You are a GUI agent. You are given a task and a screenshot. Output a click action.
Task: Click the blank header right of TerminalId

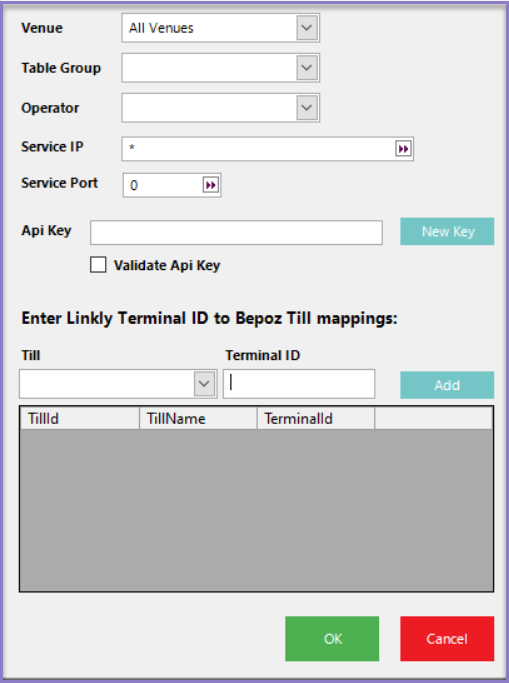point(434,419)
